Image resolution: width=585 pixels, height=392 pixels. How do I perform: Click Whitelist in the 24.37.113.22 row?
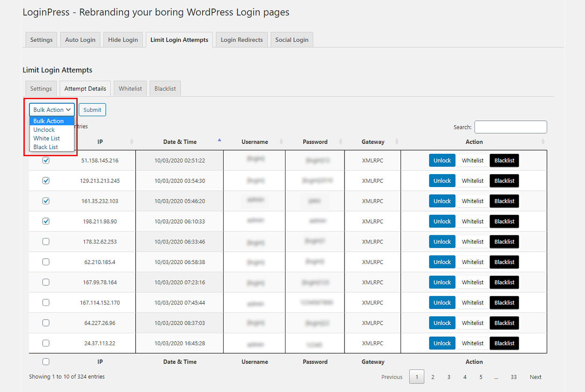[473, 343]
